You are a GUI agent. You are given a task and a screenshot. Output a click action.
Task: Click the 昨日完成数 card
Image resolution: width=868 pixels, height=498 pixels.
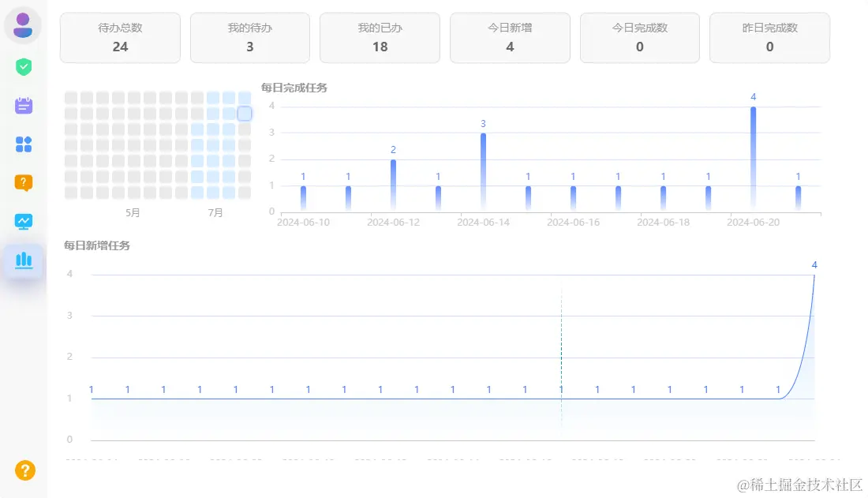(x=769, y=37)
